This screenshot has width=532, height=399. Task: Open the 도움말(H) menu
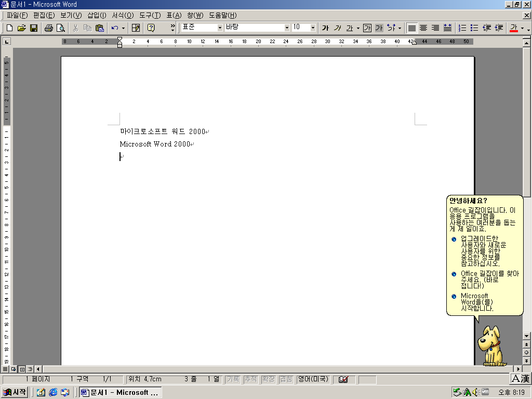tap(222, 15)
